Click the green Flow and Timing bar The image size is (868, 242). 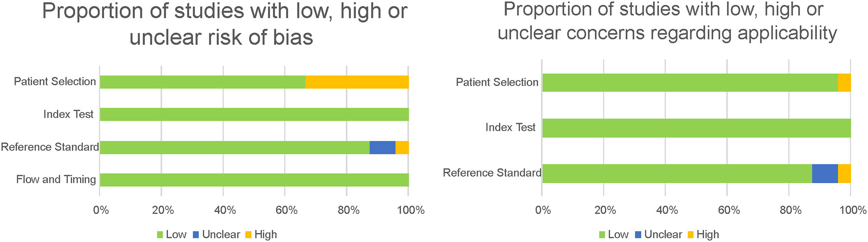(254, 180)
